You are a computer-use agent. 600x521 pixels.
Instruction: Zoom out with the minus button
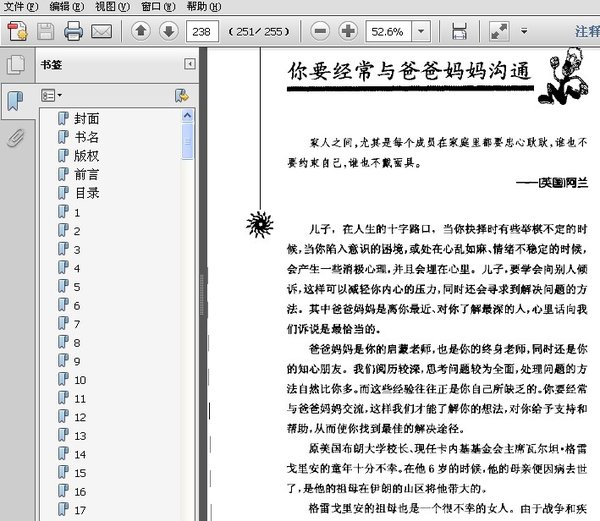tap(320, 31)
